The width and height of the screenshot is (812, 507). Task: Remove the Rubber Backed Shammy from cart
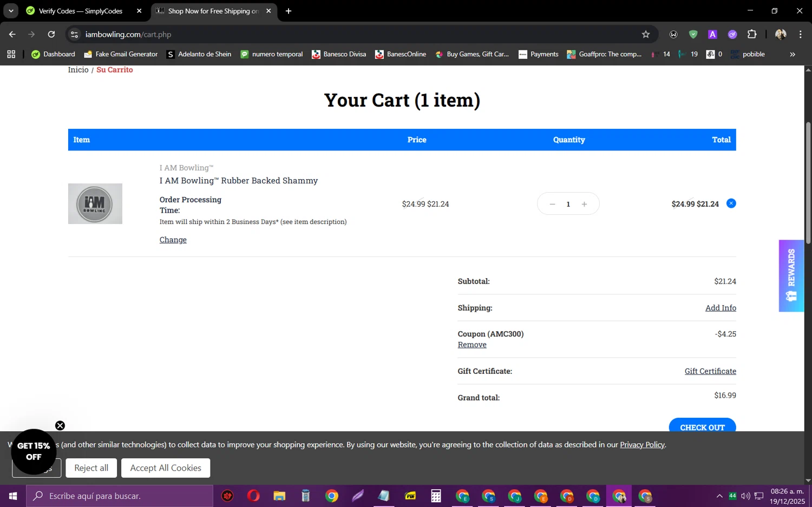[731, 203]
